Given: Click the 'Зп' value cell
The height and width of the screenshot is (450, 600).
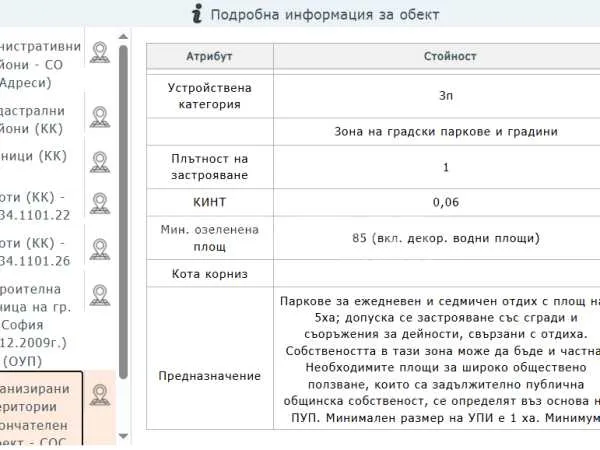Looking at the screenshot, I should (x=437, y=96).
